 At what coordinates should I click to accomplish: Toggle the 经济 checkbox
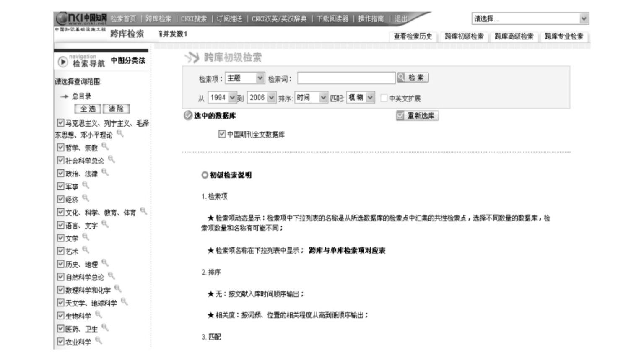point(60,200)
